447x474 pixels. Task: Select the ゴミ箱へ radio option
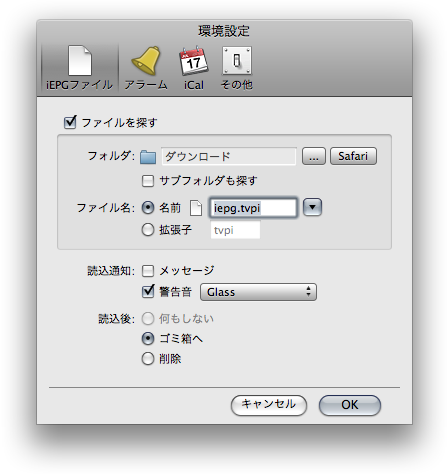coord(148,339)
